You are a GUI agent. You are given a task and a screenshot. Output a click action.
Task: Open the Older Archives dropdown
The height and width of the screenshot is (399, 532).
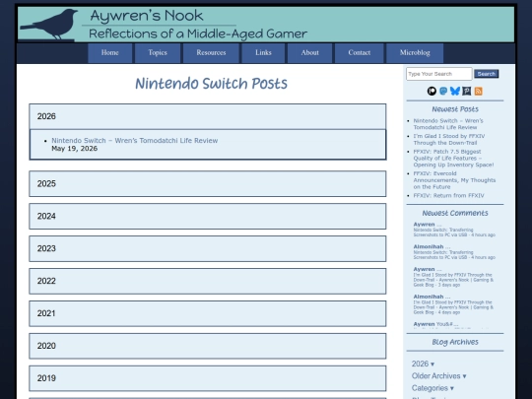point(439,376)
